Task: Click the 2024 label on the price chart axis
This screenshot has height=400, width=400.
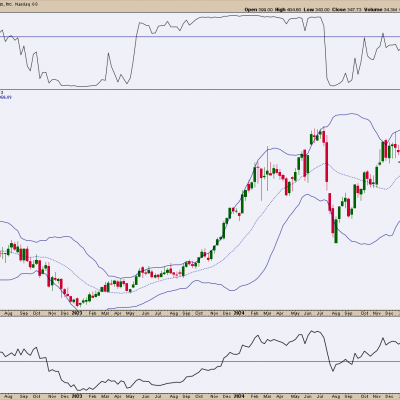Action: [x=239, y=313]
